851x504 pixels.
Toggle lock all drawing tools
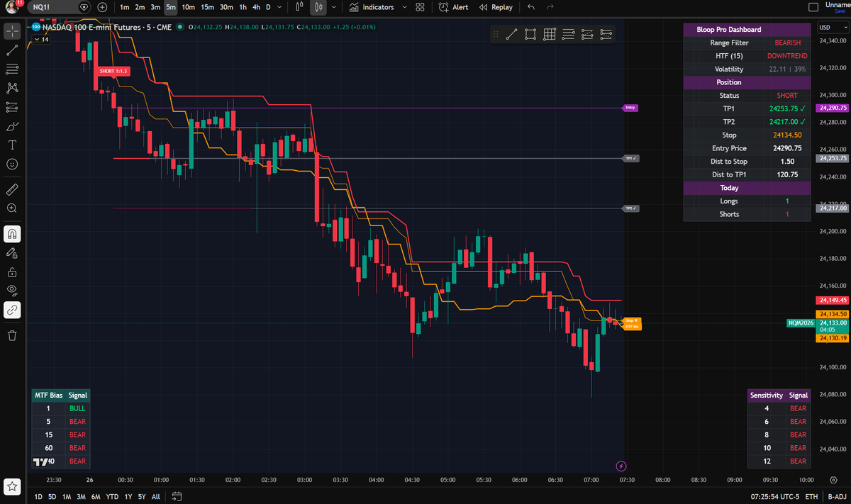[x=12, y=271]
